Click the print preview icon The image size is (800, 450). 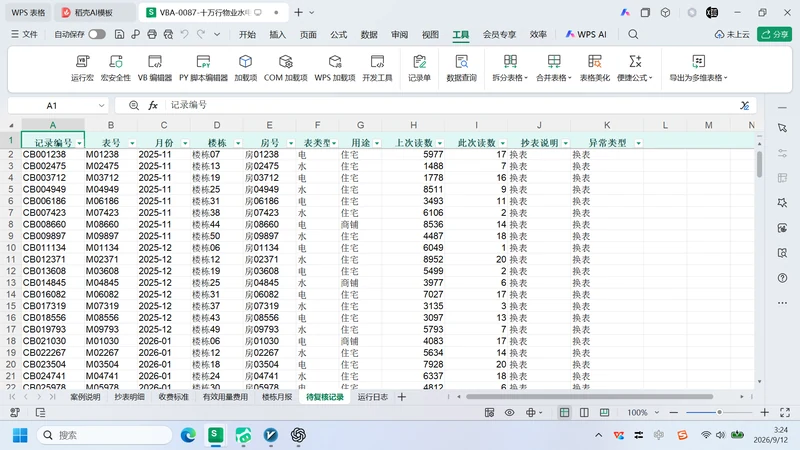click(x=168, y=34)
